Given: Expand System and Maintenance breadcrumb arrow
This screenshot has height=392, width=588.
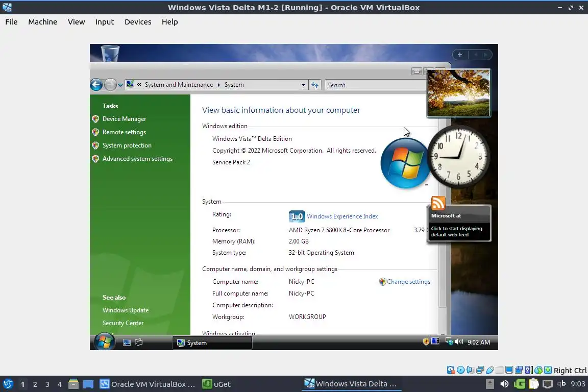Looking at the screenshot, I should coord(218,85).
